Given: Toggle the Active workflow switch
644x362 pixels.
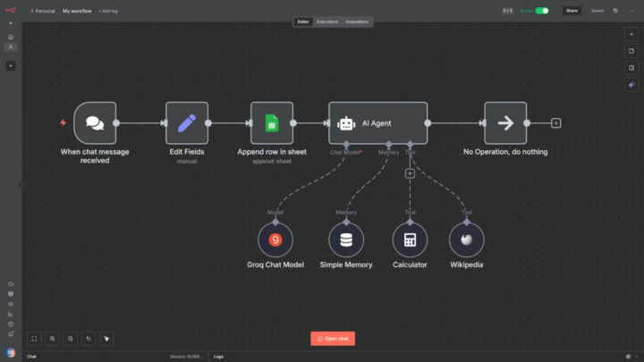Looking at the screenshot, I should [x=542, y=11].
